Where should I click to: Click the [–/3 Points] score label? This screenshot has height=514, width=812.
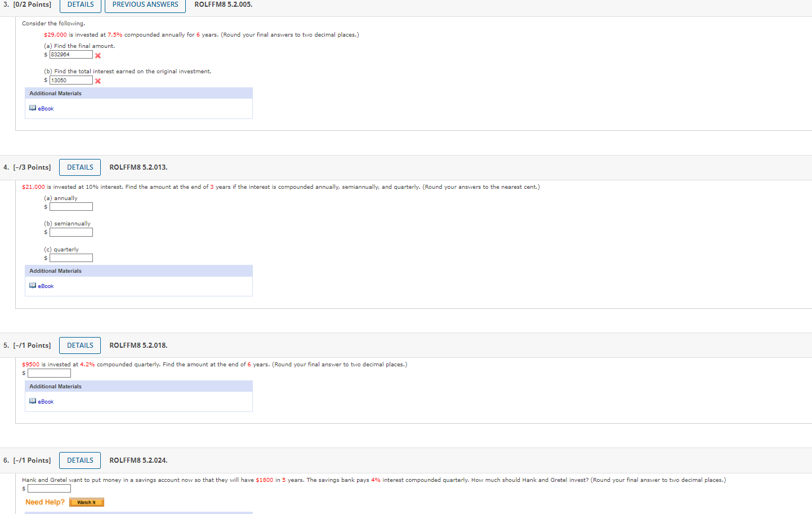pos(32,167)
